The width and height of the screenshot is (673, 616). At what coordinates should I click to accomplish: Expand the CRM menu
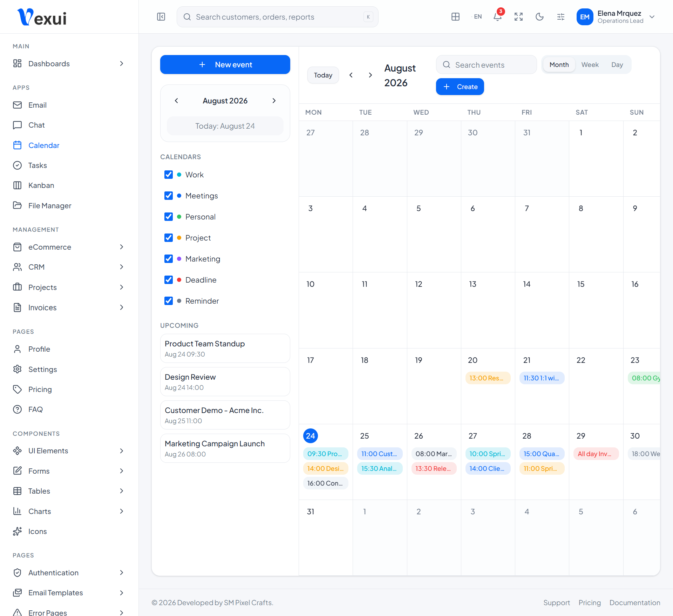click(x=69, y=267)
